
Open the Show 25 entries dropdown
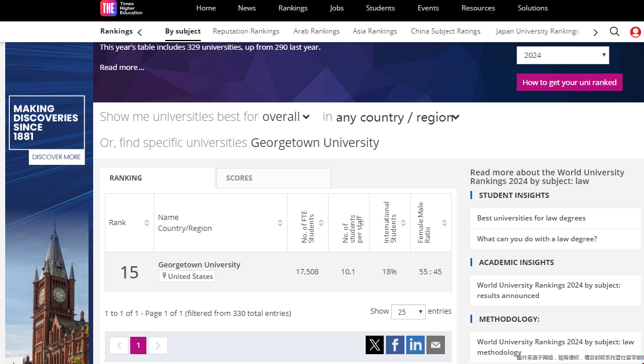pos(409,312)
